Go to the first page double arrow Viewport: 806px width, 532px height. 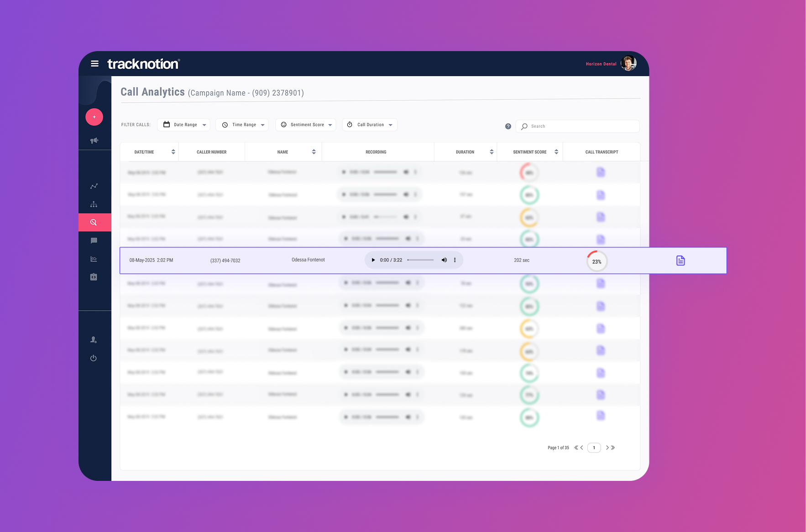click(x=576, y=448)
